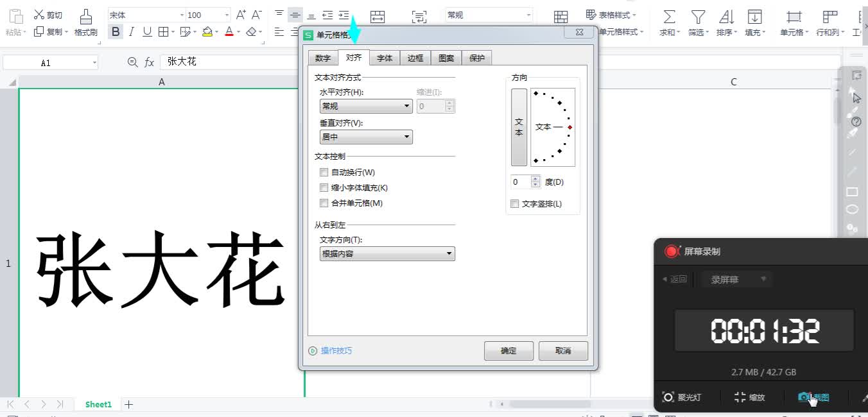Increase font size with A+ icon
This screenshot has width=868, height=417.
coord(241,15)
